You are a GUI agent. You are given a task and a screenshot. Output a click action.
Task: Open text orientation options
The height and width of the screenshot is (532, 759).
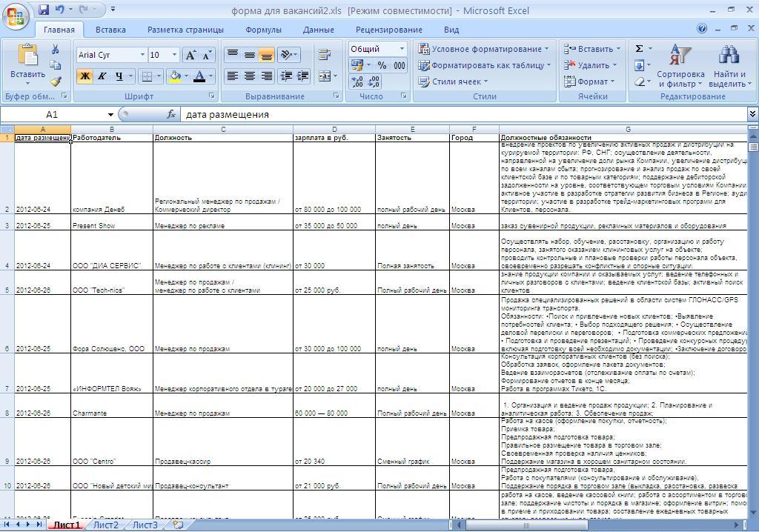[x=289, y=55]
